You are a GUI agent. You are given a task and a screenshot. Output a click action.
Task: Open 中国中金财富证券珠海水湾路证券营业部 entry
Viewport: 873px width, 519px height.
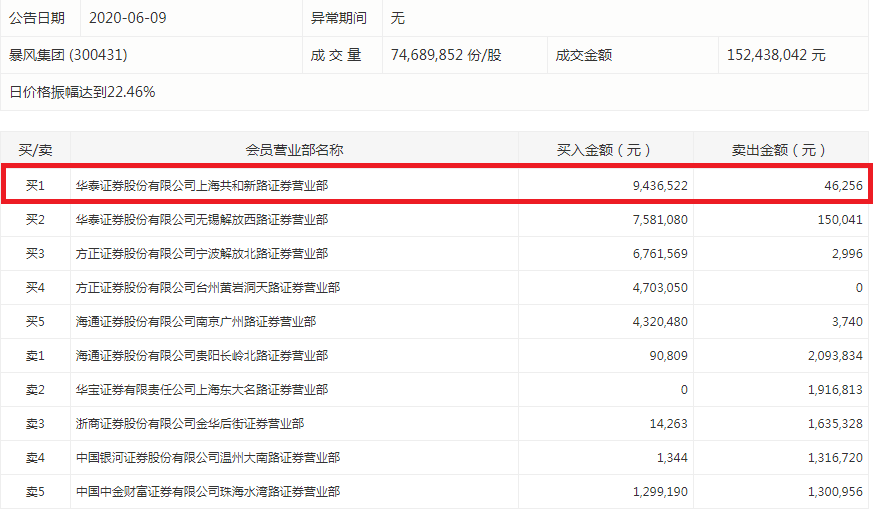208,492
